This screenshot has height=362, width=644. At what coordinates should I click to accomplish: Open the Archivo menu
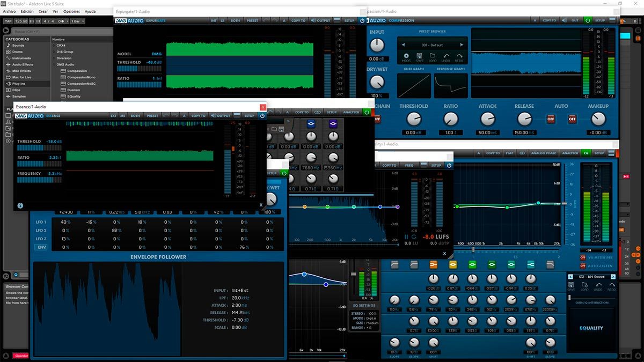(x=9, y=11)
